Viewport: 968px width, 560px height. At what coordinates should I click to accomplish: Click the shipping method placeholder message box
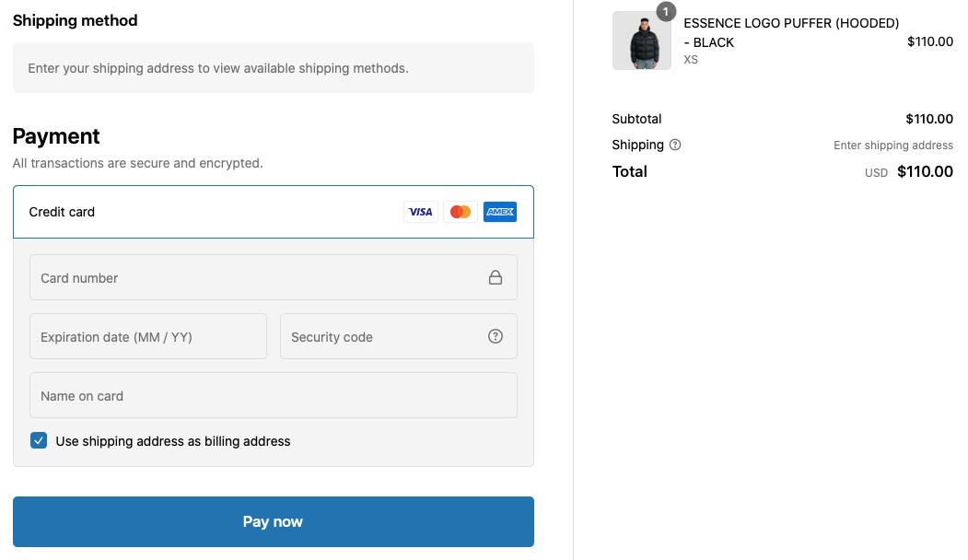coord(274,68)
